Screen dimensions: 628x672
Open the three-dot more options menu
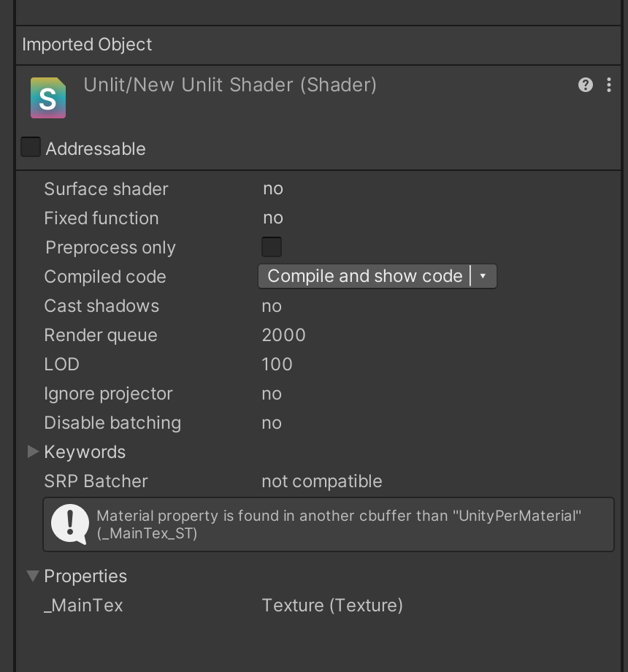pyautogui.click(x=609, y=85)
